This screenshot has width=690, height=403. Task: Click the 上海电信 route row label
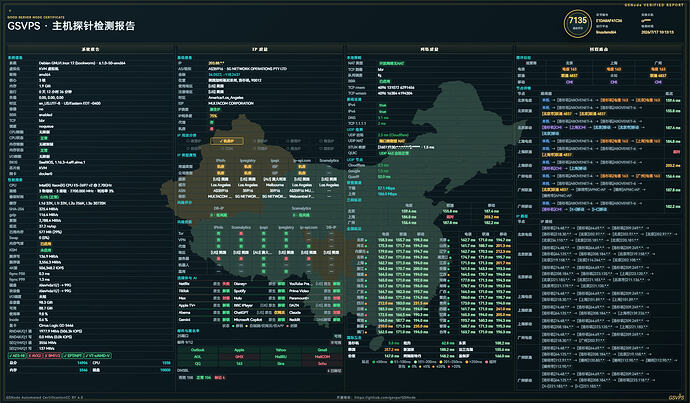(x=525, y=141)
